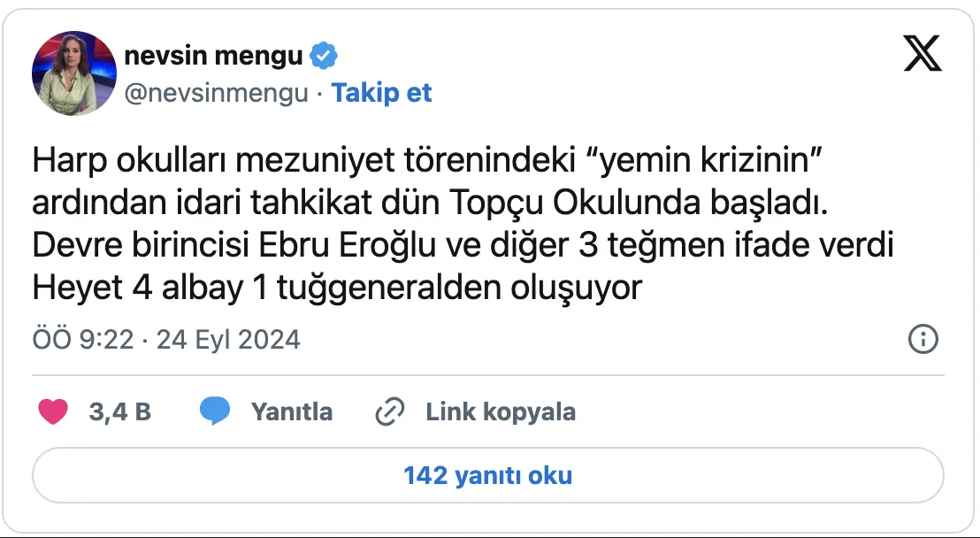Click the tweet line beginning Heyet 4 albay
980x538 pixels.
(337, 288)
